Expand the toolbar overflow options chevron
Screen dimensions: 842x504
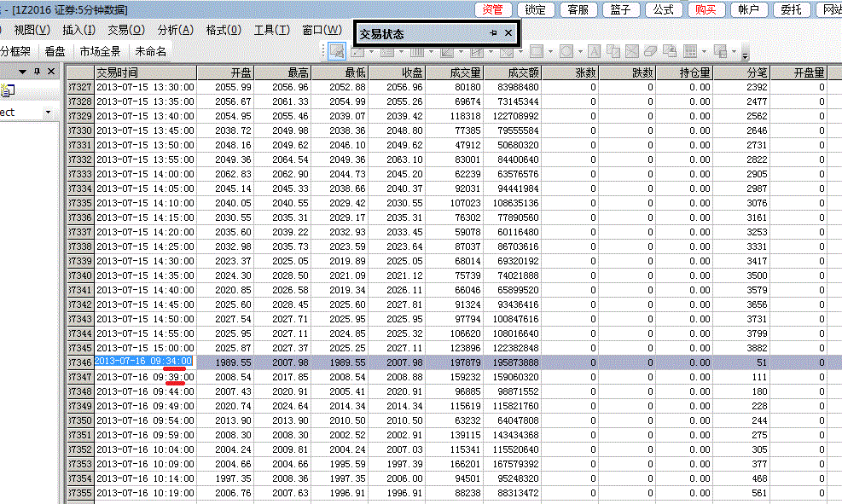[745, 55]
